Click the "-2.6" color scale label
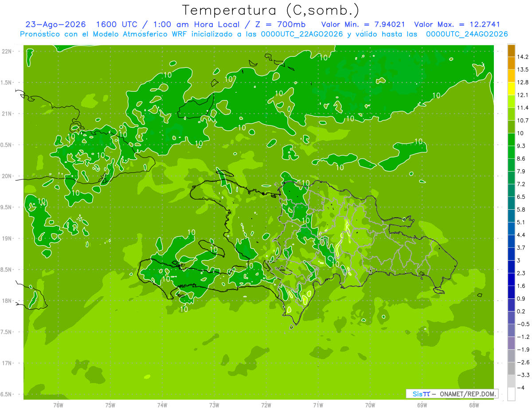The image size is (532, 411). pyautogui.click(x=523, y=362)
